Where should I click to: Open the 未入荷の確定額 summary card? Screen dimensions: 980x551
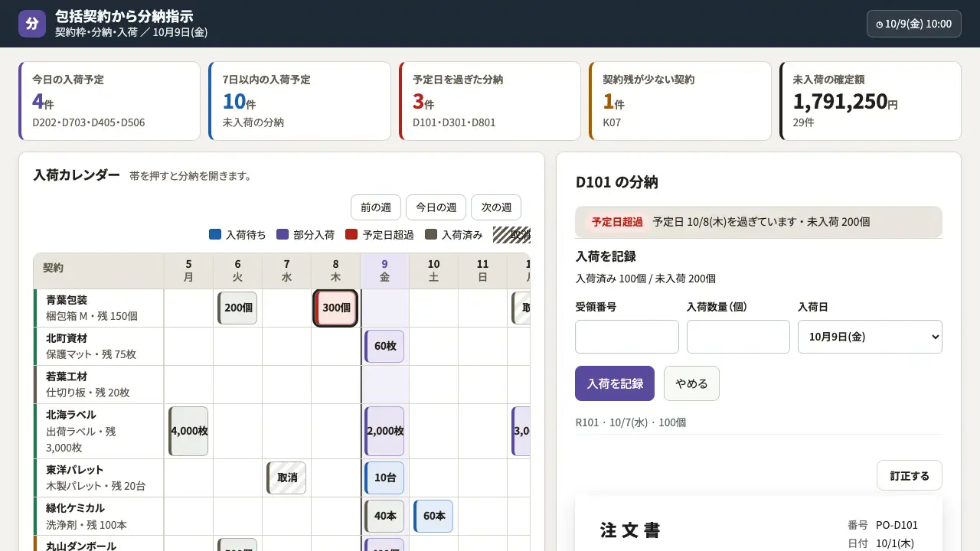pos(871,101)
